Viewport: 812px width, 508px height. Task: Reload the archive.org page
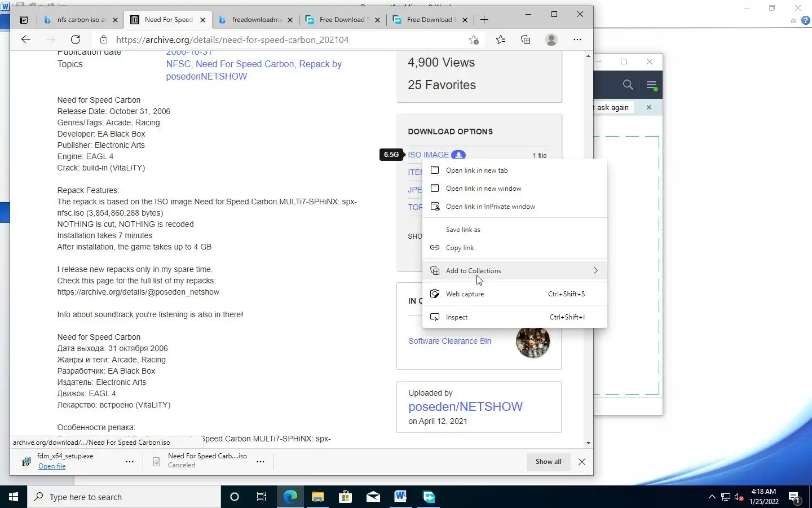(76, 40)
